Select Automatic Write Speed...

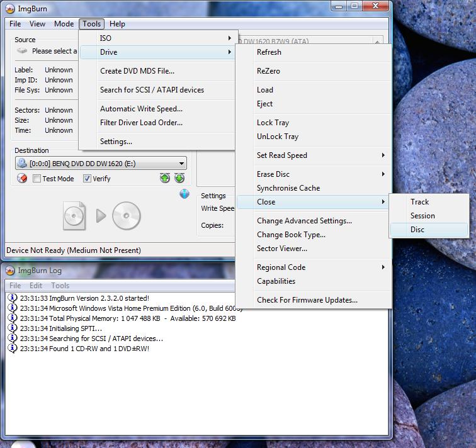[x=158, y=109]
